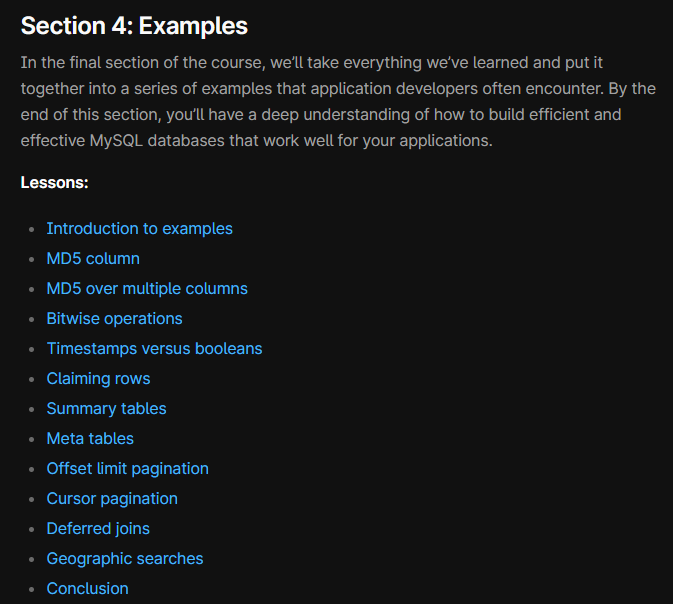The height and width of the screenshot is (604, 673).
Task: Open the Bitwise operations lesson
Action: [x=114, y=319]
